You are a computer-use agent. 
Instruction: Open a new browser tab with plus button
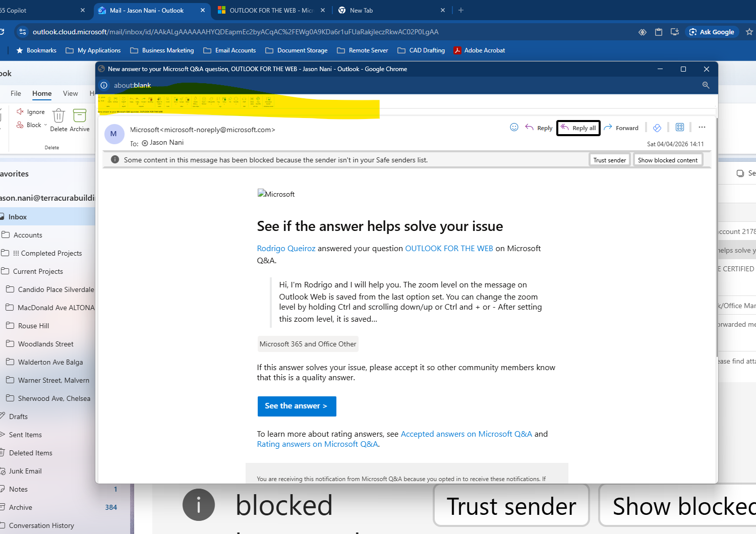pos(460,10)
